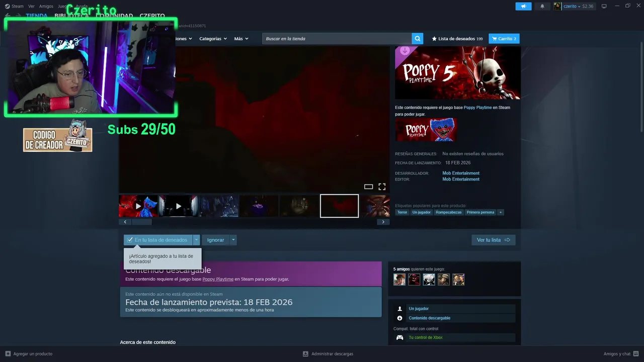Open the Amigos menu

coord(46,7)
